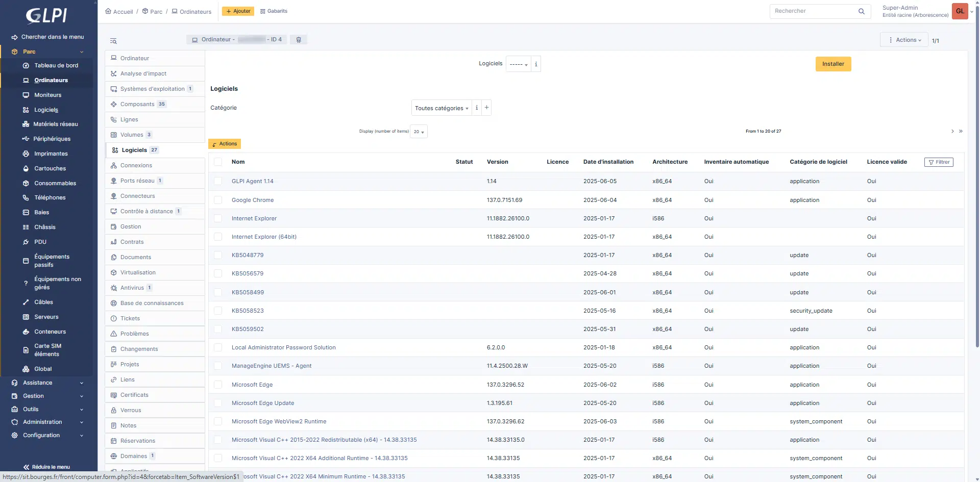Sort by the Nom column header
This screenshot has width=980, height=482.
coord(238,162)
